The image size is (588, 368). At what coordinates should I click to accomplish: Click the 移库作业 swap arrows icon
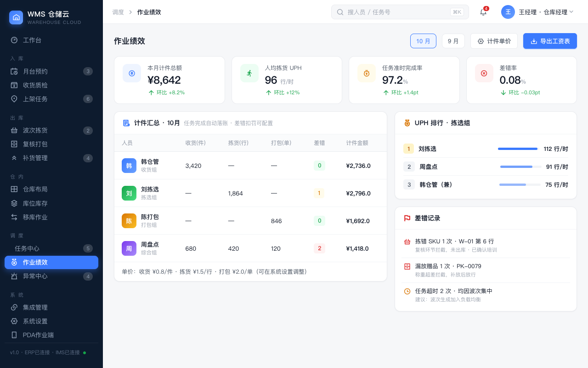14,217
